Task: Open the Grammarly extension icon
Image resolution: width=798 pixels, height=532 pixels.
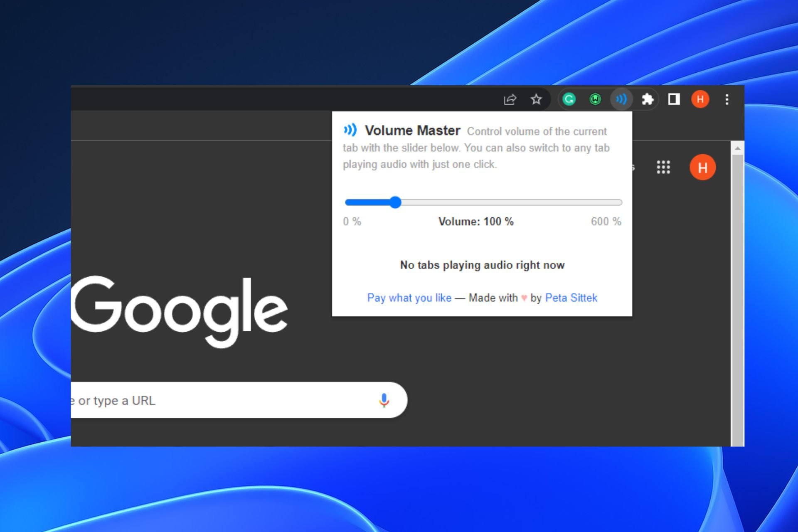Action: pyautogui.click(x=569, y=99)
